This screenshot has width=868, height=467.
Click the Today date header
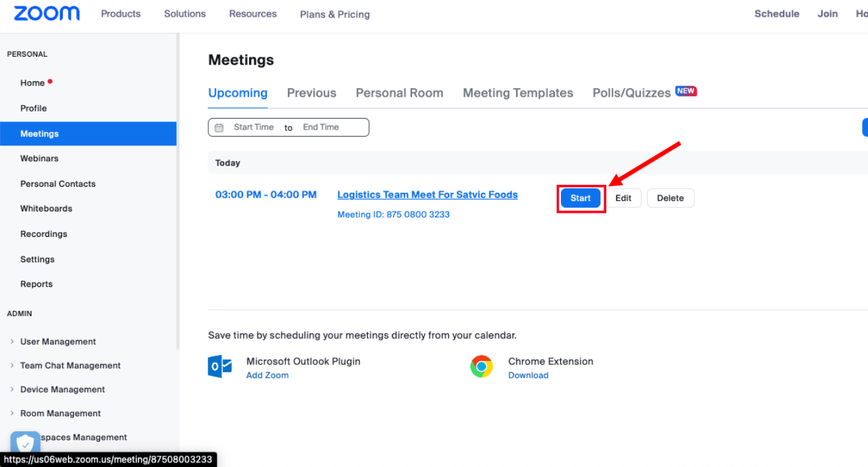(x=228, y=163)
